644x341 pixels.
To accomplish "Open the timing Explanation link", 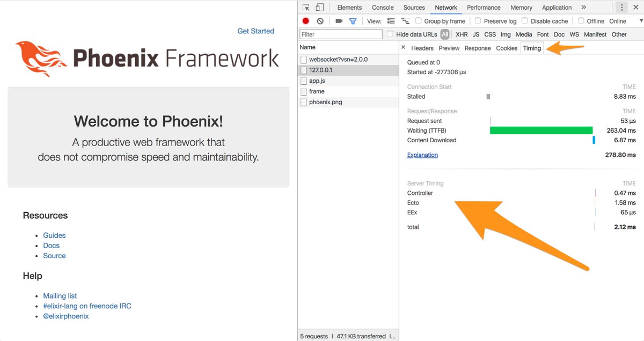I will coord(422,155).
